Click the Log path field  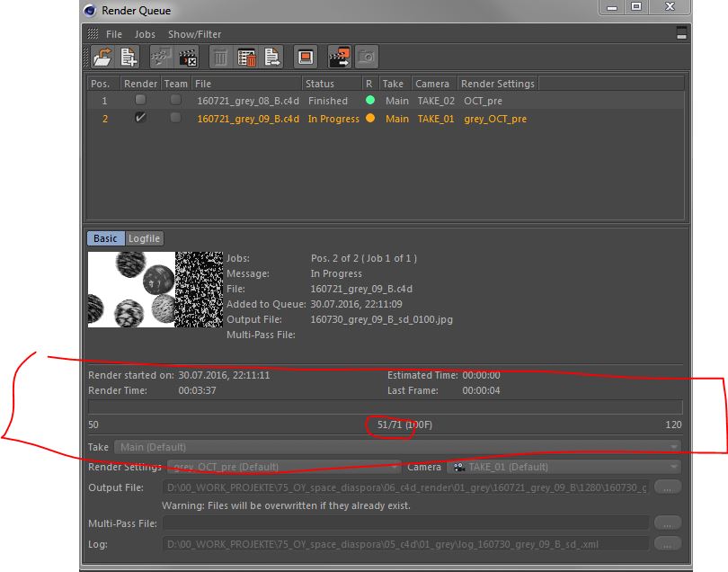coord(405,543)
